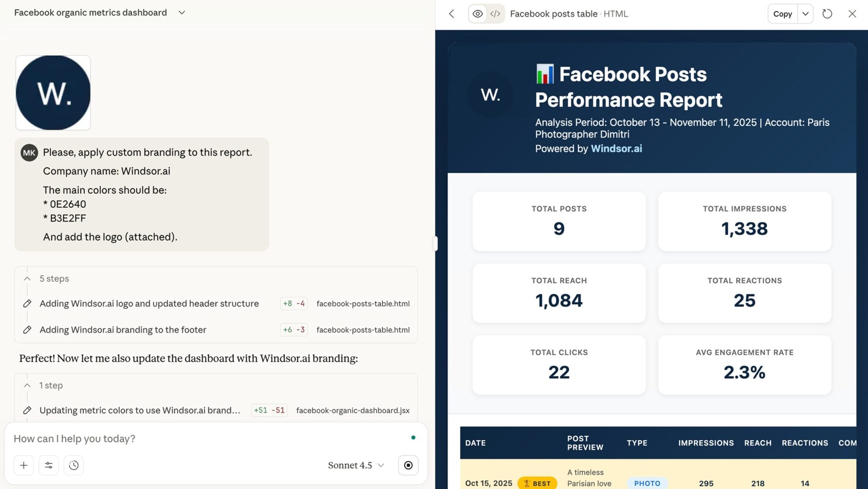The width and height of the screenshot is (868, 489).
Task: Open the Copy options dropdown arrow
Action: (x=805, y=14)
